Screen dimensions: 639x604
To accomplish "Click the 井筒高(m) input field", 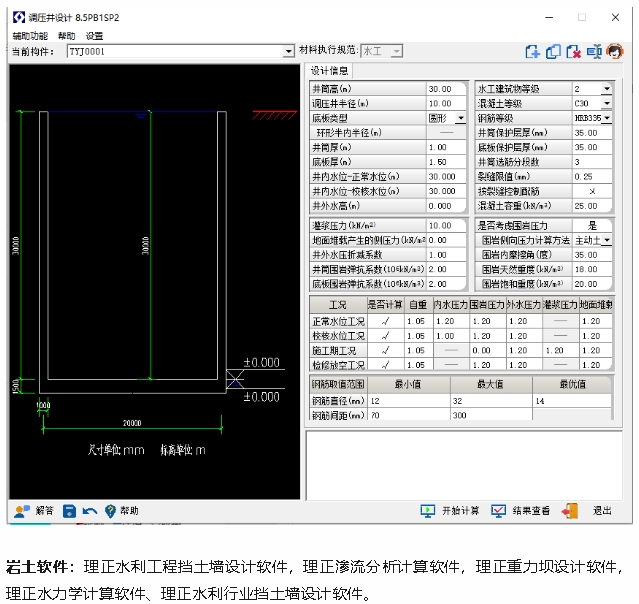I will click(x=446, y=89).
